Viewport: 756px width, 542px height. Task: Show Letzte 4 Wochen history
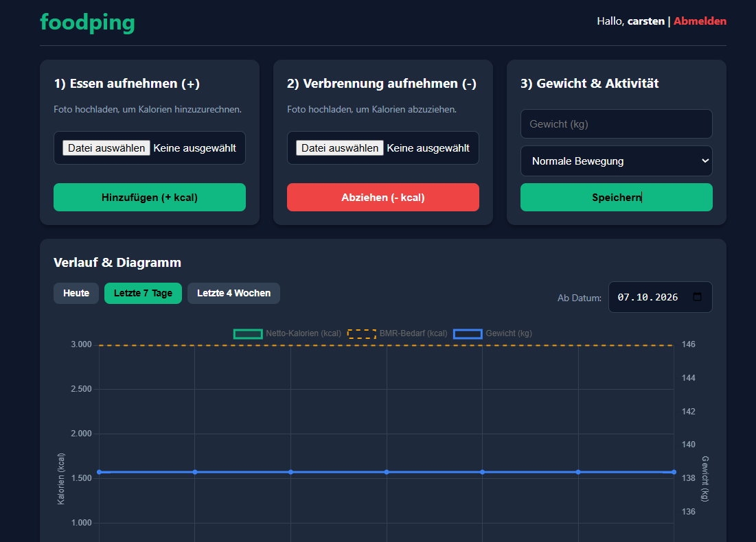coord(234,293)
